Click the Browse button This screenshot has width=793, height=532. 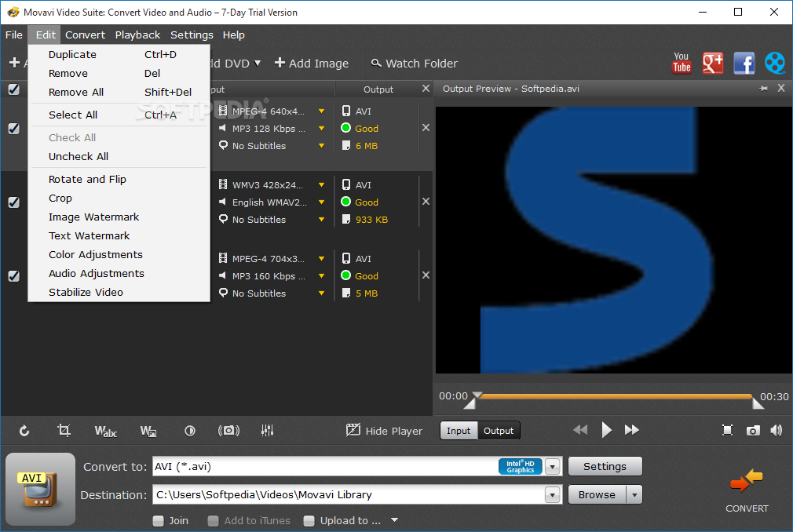click(x=597, y=494)
